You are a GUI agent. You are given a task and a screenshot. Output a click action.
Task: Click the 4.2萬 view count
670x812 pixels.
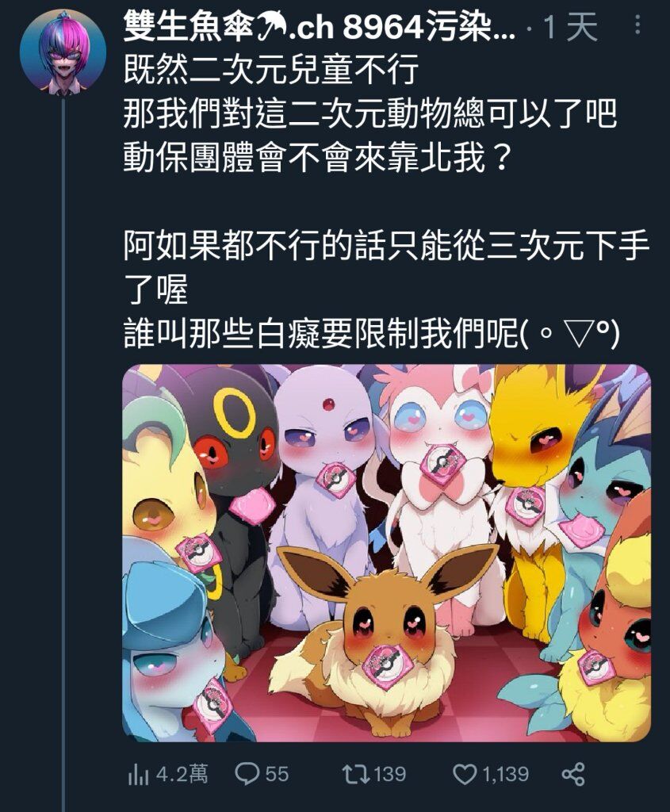(x=182, y=774)
